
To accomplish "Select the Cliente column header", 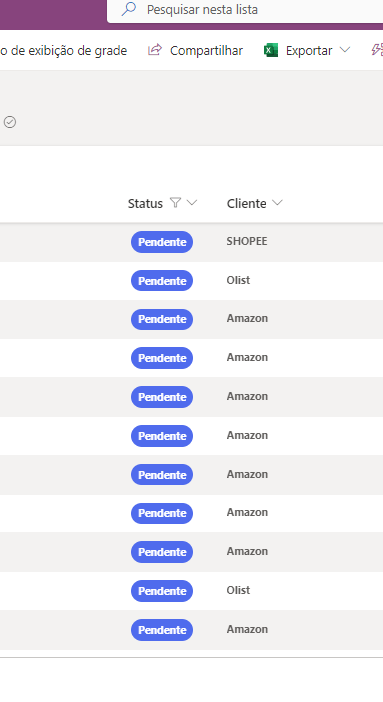I will coord(246,203).
